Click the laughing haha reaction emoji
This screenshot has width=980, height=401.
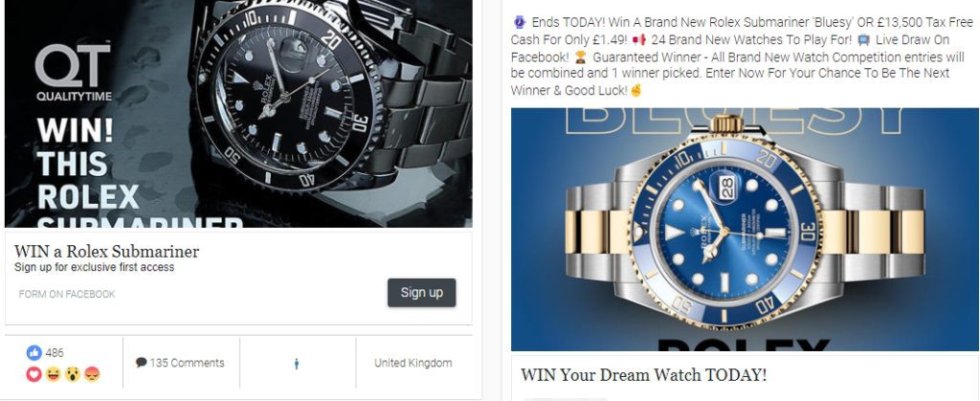(54, 374)
